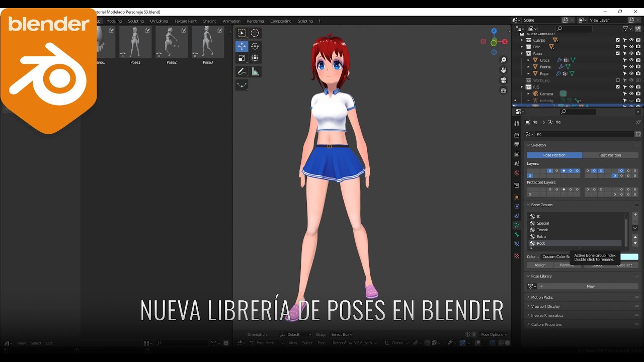This screenshot has height=362, width=644.
Task: Expand the Cuerpo collection
Action: 522,40
